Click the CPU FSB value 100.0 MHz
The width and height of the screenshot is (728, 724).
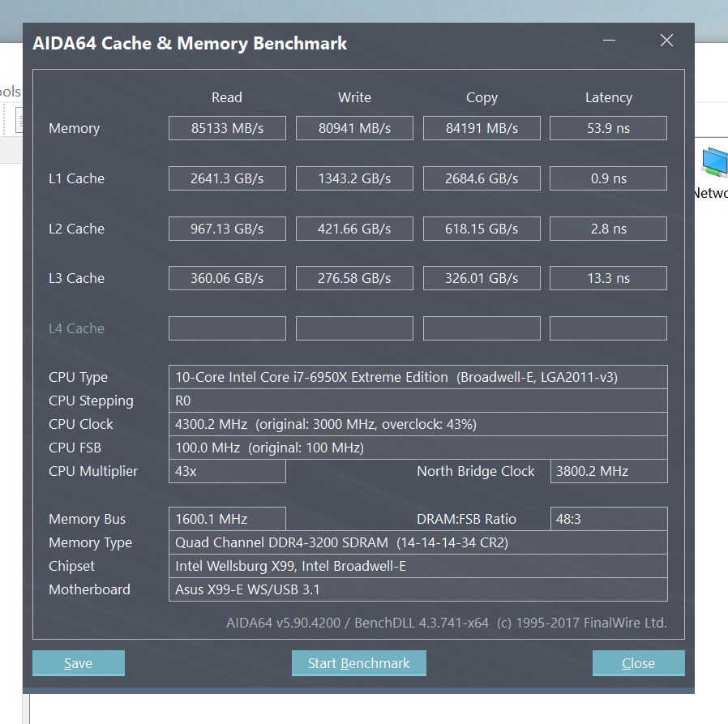[x=418, y=448]
